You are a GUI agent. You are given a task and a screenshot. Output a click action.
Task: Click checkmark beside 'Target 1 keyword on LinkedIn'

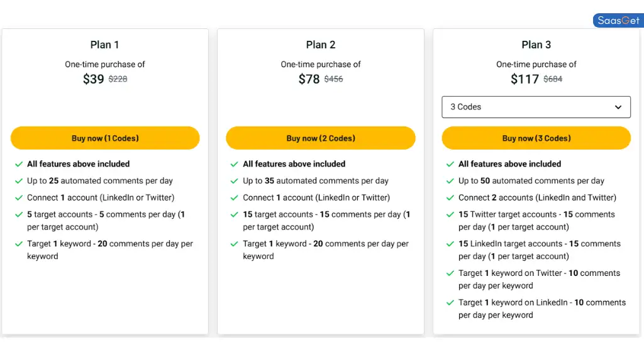[x=450, y=303]
